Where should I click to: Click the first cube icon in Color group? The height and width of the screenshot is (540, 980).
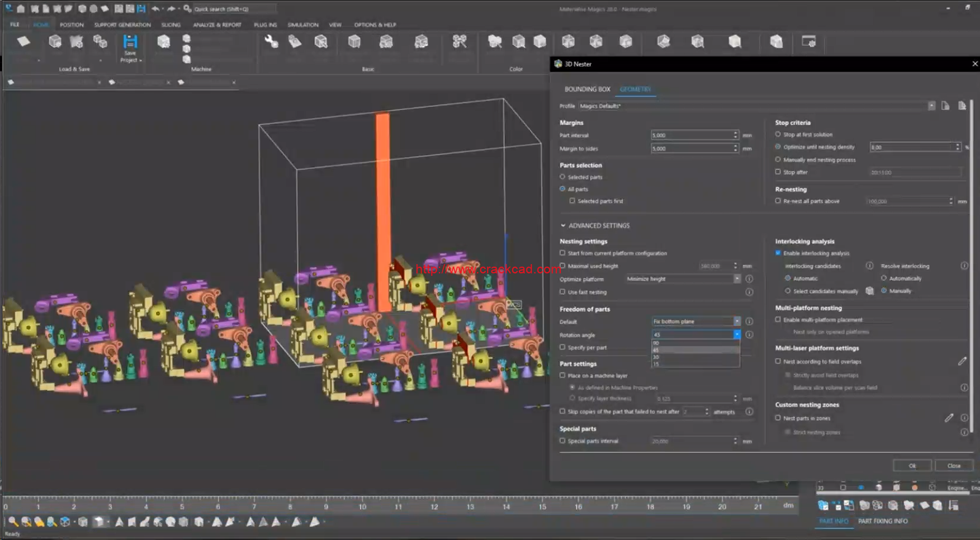click(x=494, y=41)
